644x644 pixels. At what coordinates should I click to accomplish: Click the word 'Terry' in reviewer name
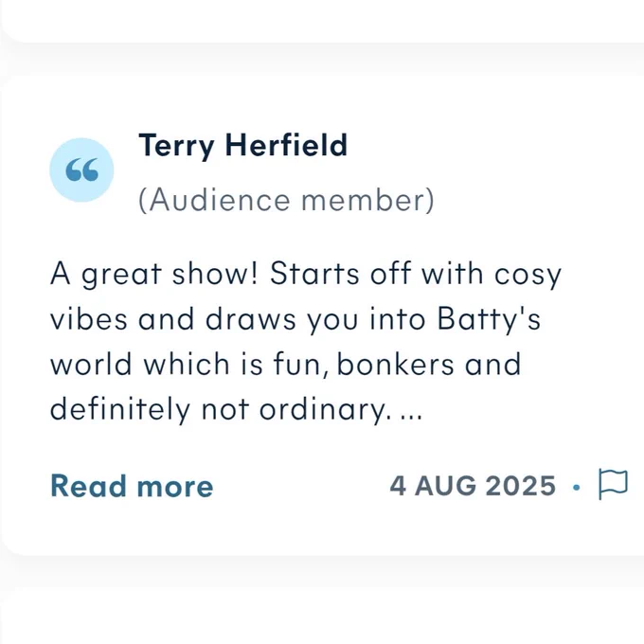(176, 147)
